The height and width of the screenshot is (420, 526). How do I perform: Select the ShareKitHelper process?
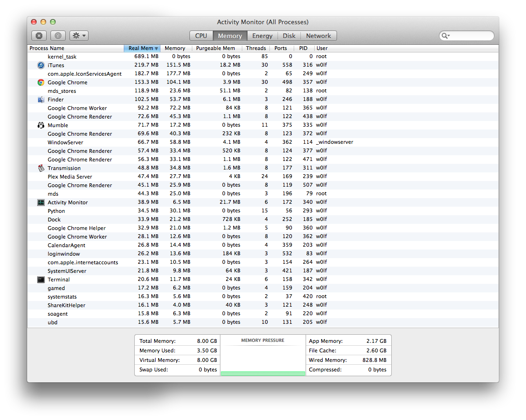tap(263, 305)
